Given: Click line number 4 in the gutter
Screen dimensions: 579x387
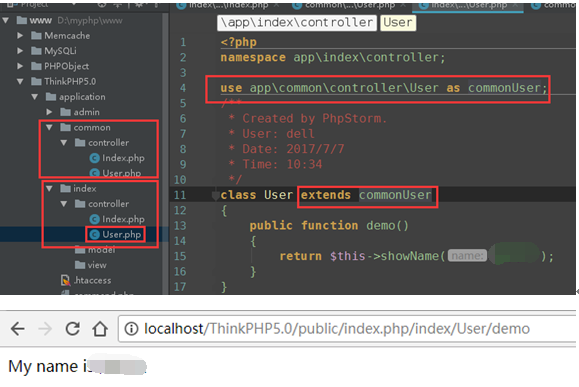Looking at the screenshot, I should (x=183, y=88).
